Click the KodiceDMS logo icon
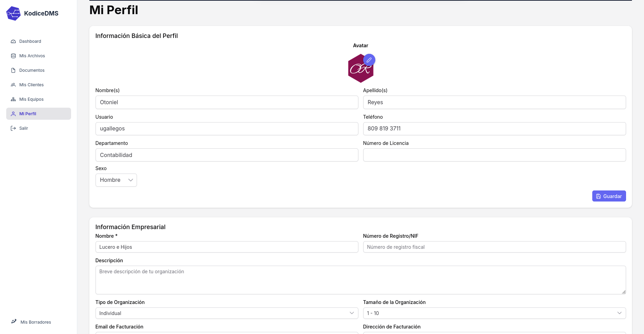Viewport: 644px width, 334px height. tap(13, 13)
